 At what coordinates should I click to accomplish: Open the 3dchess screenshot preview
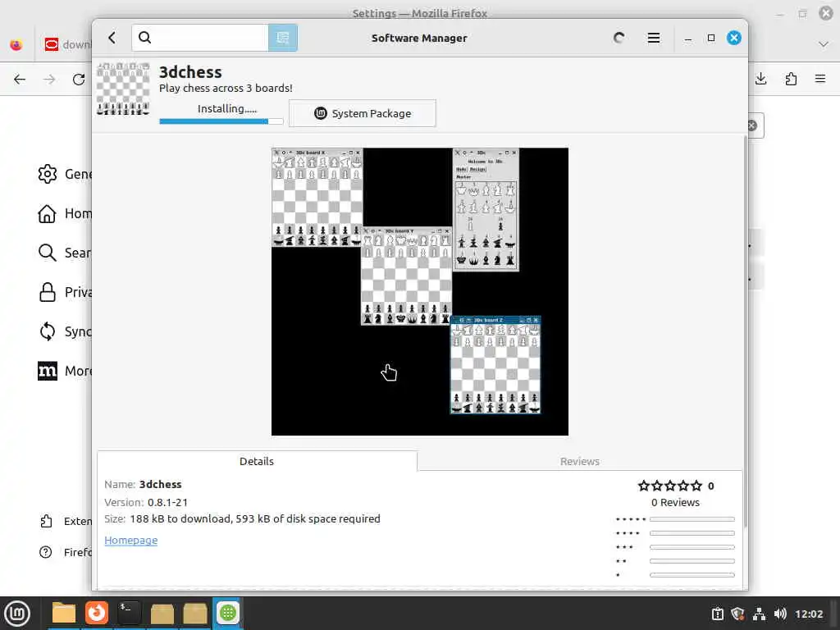pos(419,292)
